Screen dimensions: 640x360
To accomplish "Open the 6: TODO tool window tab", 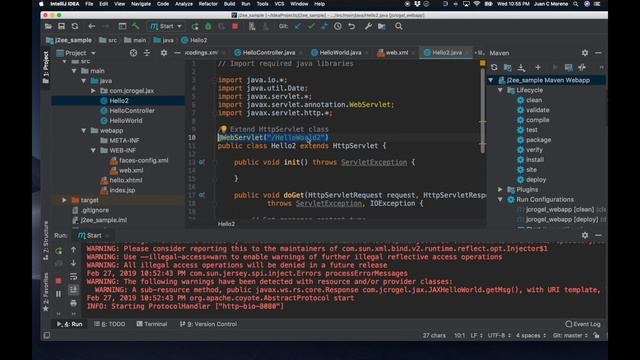I will click(x=110, y=324).
